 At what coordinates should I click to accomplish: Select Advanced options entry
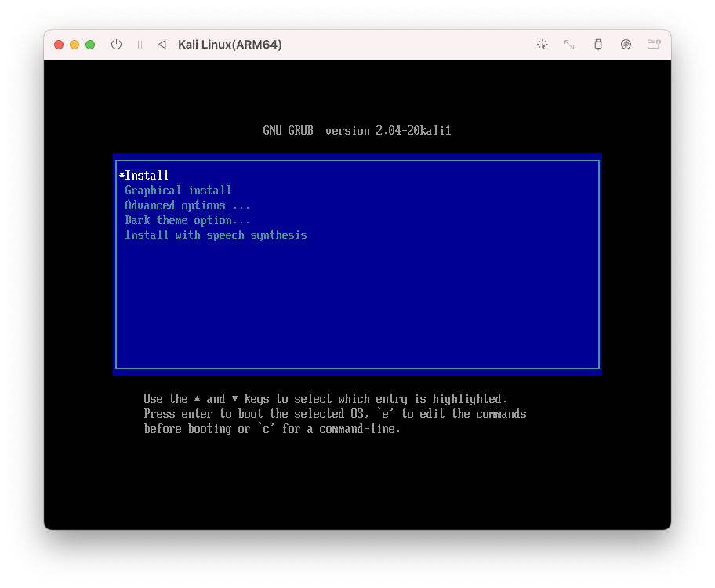357,205
